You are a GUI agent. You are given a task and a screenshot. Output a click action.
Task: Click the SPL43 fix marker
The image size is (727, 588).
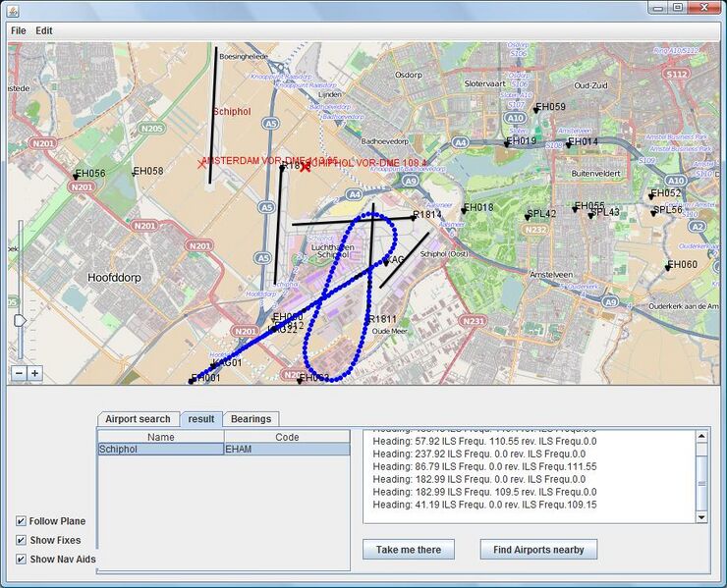tap(590, 216)
